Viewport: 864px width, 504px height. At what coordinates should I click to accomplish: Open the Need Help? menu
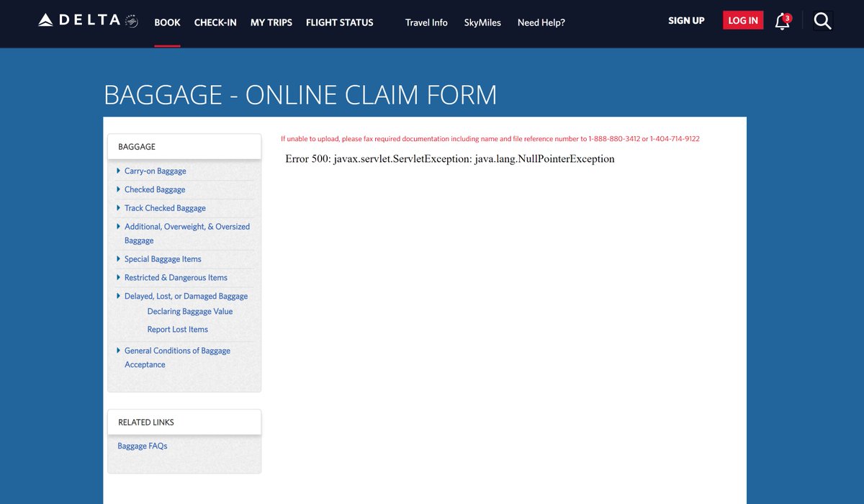tap(541, 22)
